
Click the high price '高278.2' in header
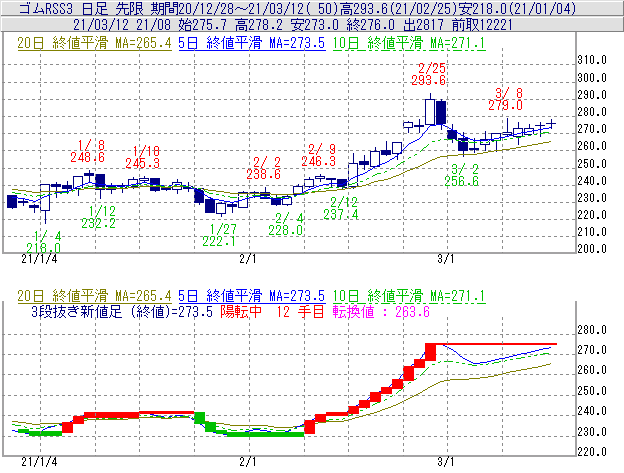click(x=258, y=25)
